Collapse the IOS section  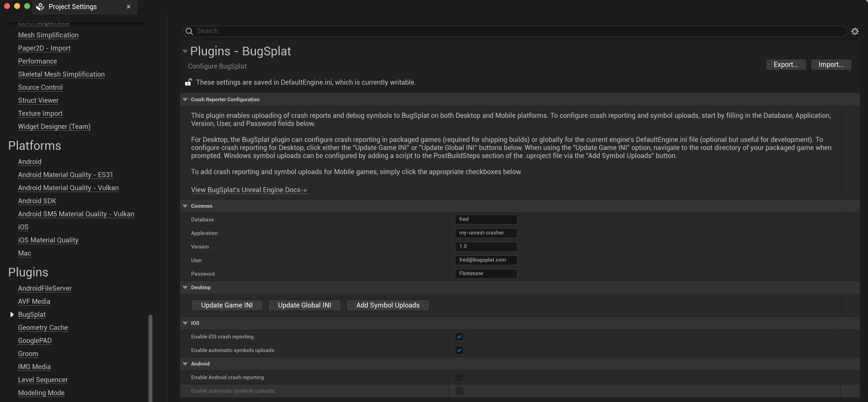coord(185,323)
